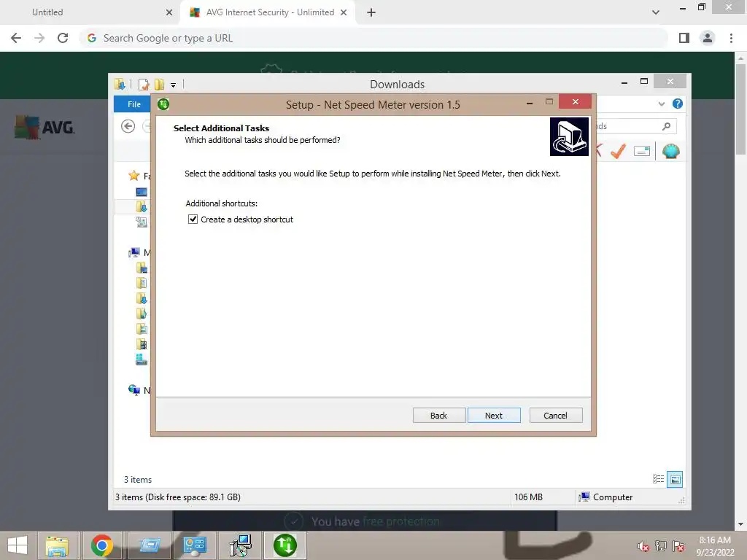Click the magnifier icon in the Downloads search box
747x560 pixels.
[x=667, y=126]
